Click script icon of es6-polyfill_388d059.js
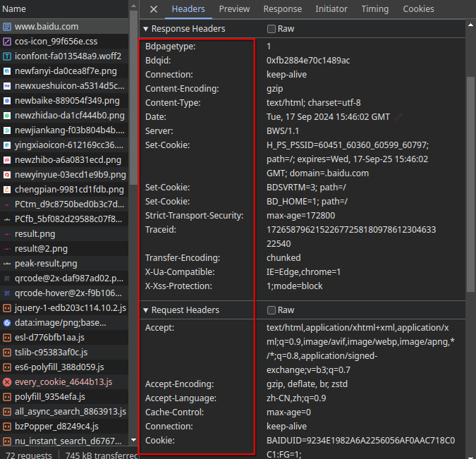 7,367
